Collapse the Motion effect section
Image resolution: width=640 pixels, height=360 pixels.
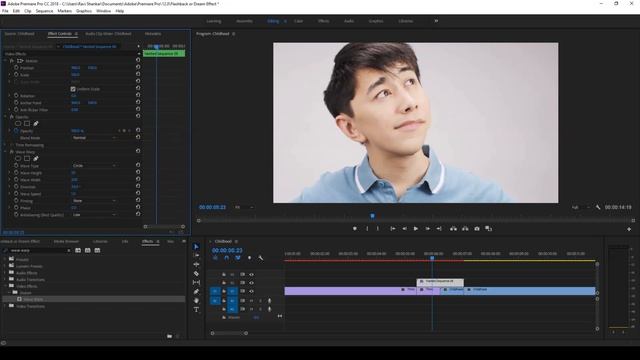[x=5, y=60]
